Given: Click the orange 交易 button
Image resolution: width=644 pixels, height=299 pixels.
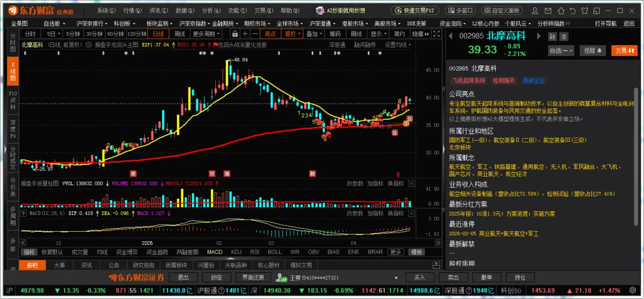Looking at the screenshot, I should [626, 51].
